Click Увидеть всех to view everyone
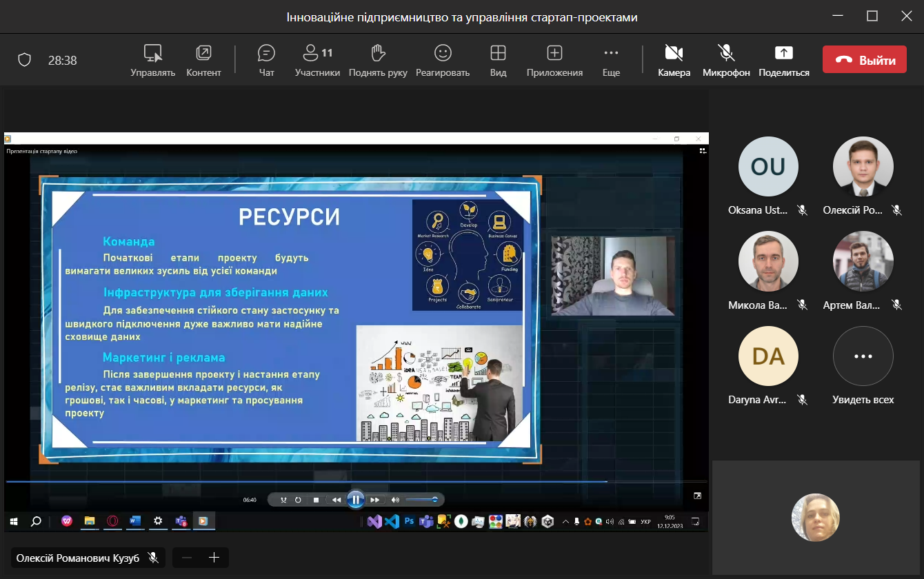The width and height of the screenshot is (924, 579). [x=863, y=356]
